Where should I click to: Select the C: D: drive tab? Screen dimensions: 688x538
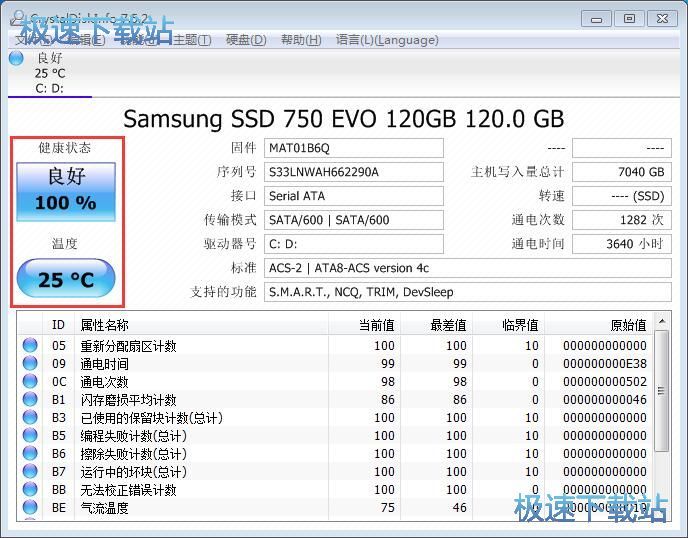pos(50,73)
